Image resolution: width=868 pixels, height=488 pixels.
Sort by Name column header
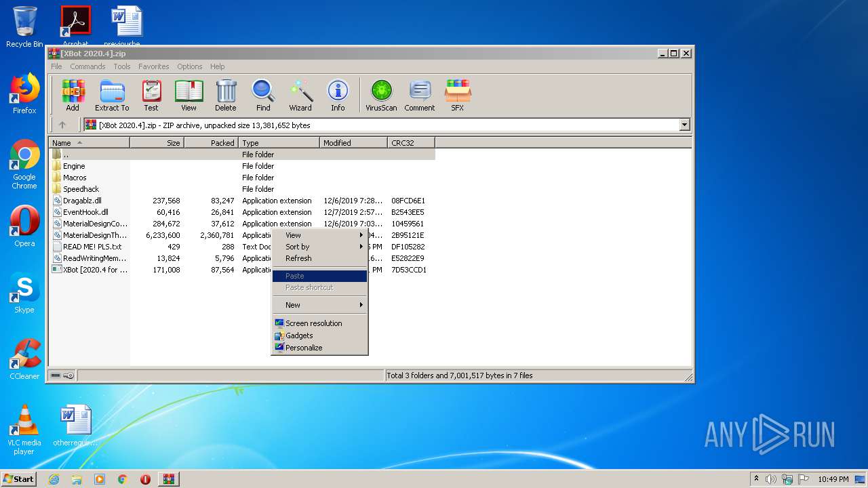point(89,143)
